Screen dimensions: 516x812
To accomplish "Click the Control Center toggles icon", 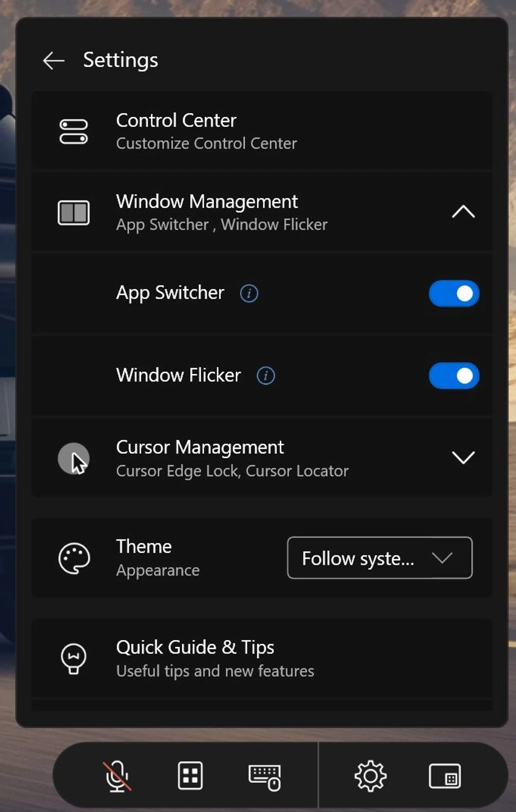I will click(x=74, y=132).
